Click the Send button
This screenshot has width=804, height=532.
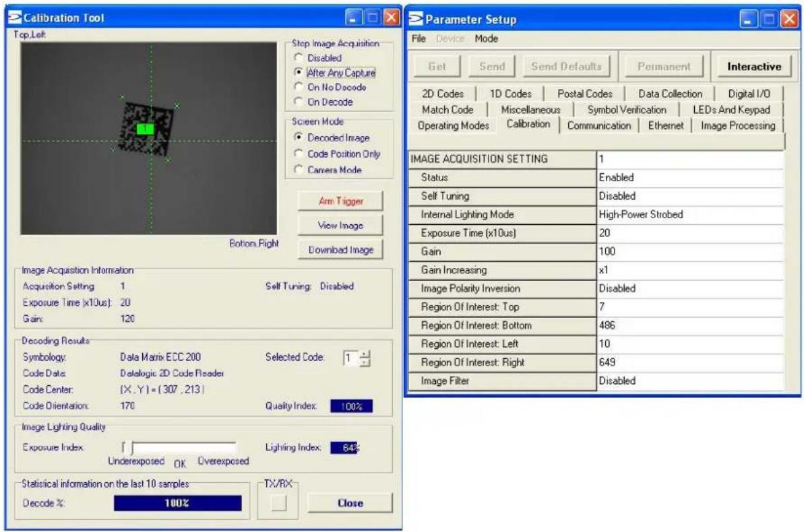click(x=492, y=66)
